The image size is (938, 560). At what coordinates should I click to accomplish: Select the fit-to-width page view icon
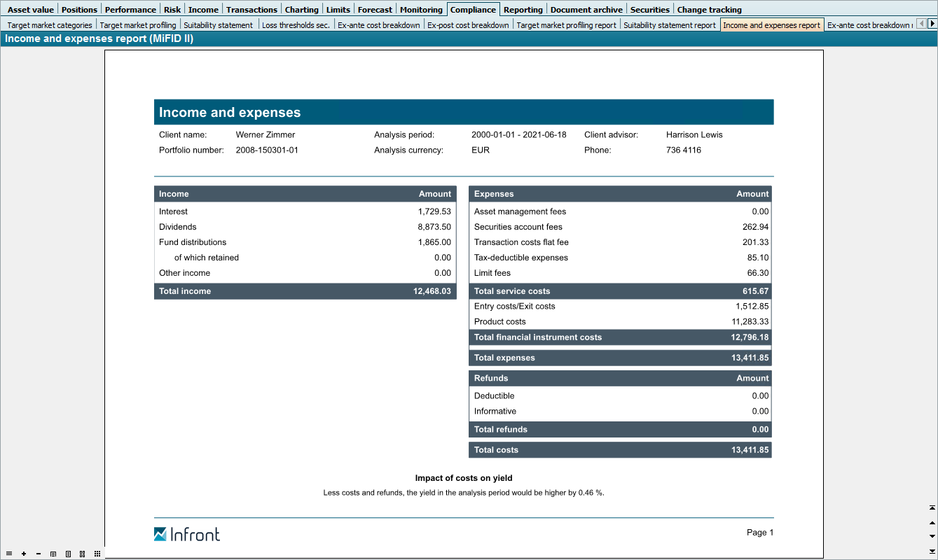pyautogui.click(x=53, y=554)
